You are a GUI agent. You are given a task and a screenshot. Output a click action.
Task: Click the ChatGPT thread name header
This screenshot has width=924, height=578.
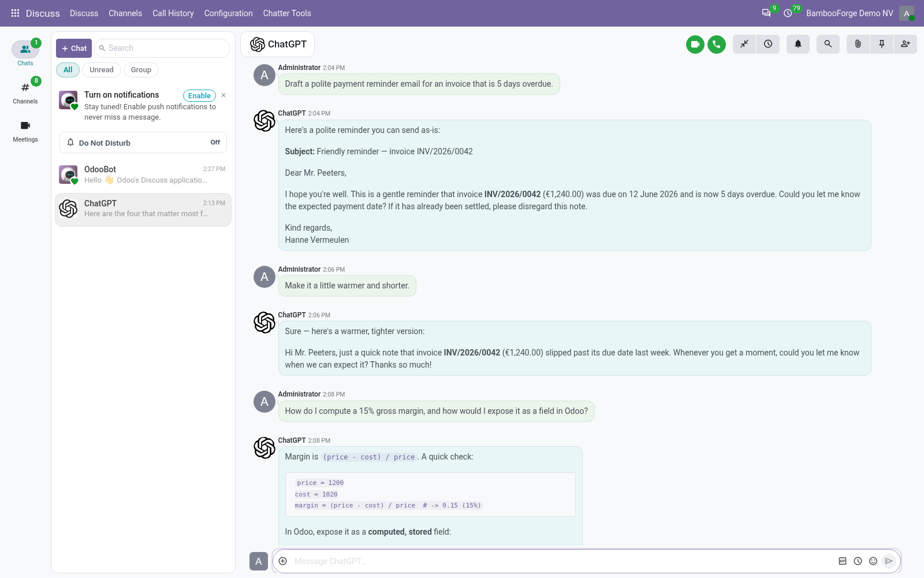pos(287,44)
